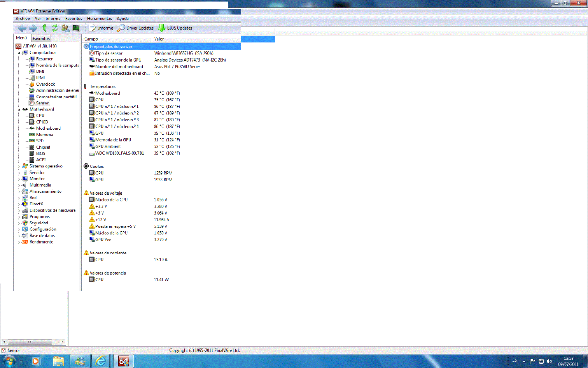Click the green graph monitor toolbar icon
The height and width of the screenshot is (368, 588).
[x=76, y=28]
